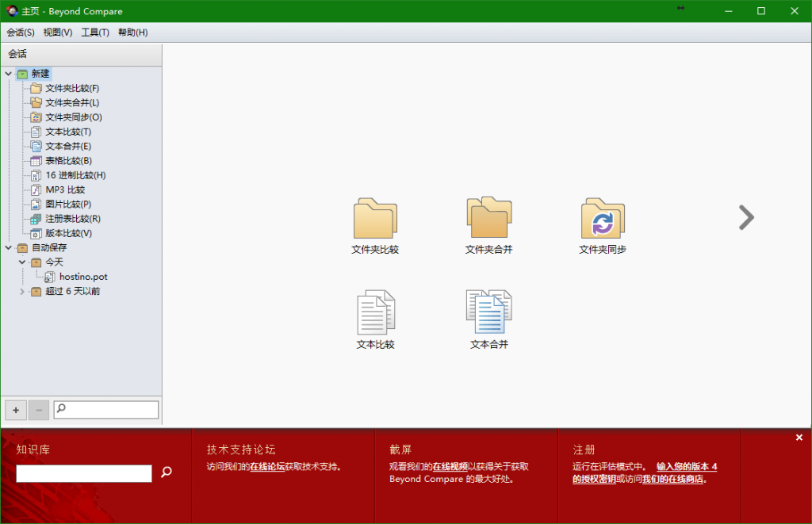Launch 文件夹合并 from the home icons
This screenshot has width=812, height=524.
[488, 218]
